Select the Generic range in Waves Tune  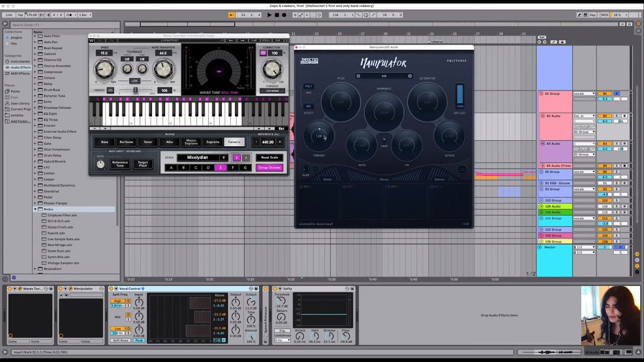click(234, 142)
